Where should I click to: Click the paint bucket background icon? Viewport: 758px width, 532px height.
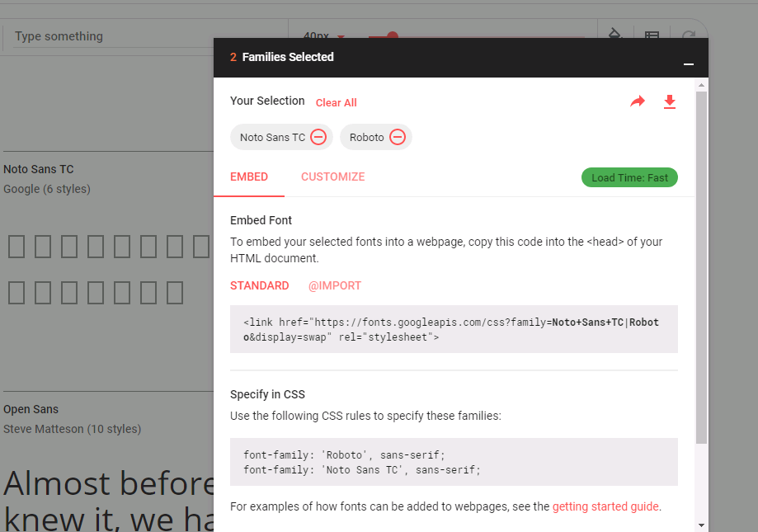point(614,33)
